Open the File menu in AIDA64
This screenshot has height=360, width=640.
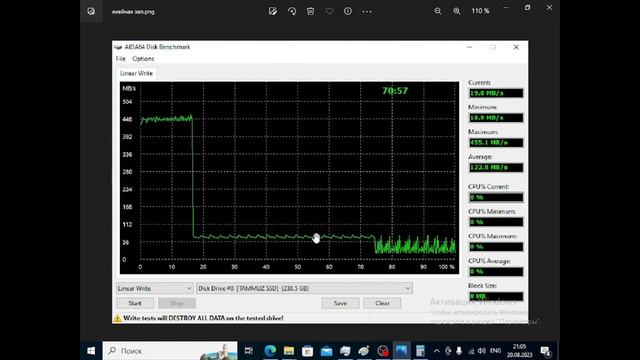[120, 59]
